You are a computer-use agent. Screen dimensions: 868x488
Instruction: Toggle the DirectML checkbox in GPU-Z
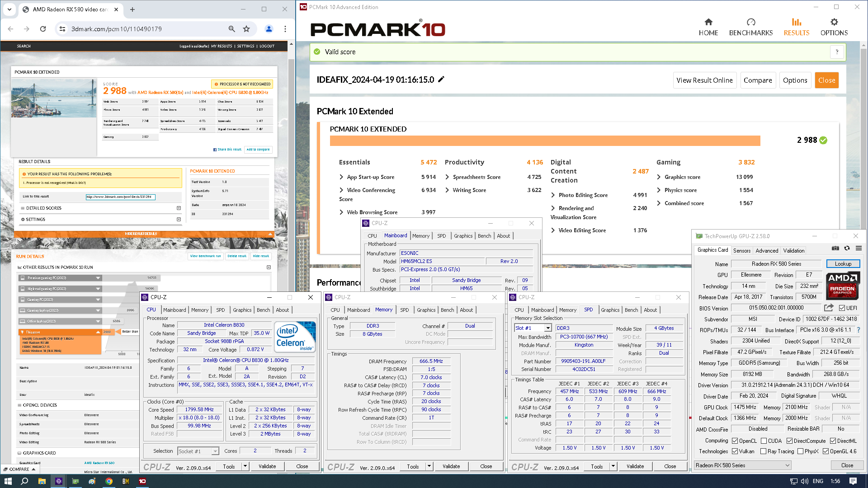(x=833, y=441)
